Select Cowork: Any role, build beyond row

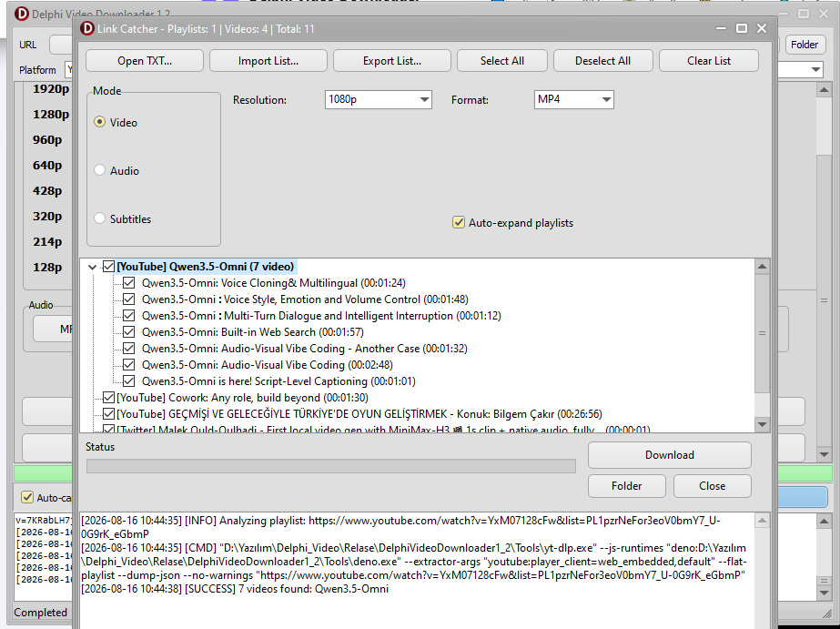tap(242, 398)
